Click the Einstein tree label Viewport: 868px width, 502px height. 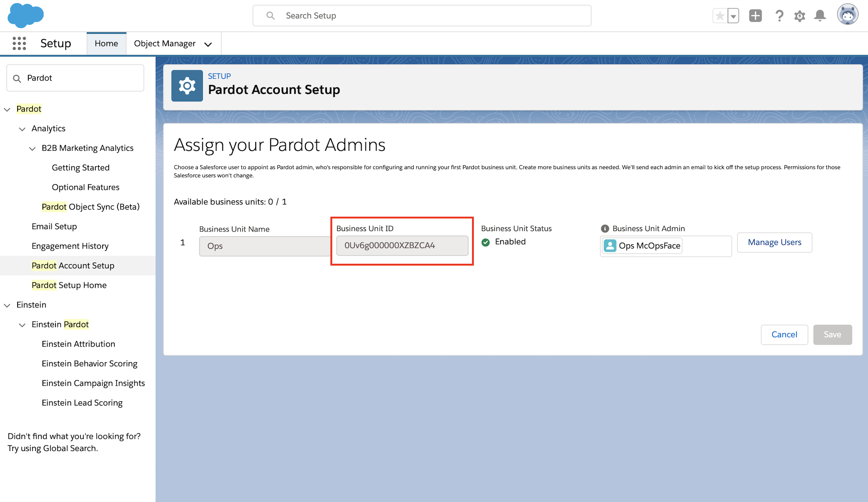[31, 305]
